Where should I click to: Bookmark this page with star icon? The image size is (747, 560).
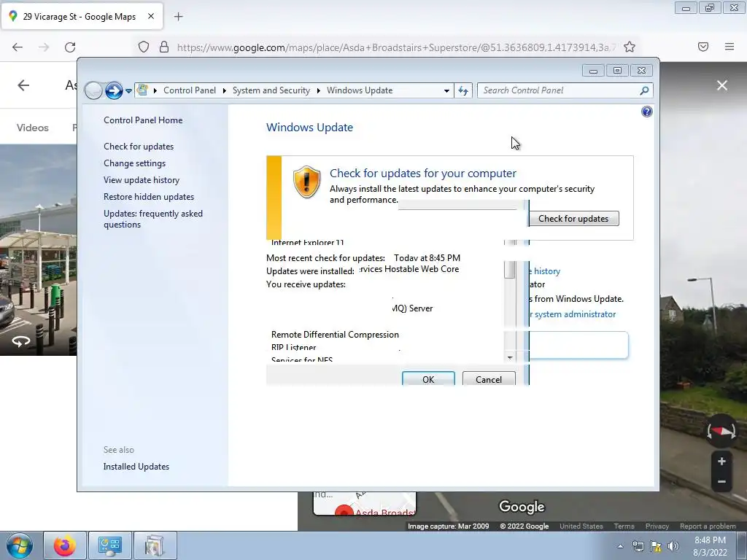coord(630,47)
